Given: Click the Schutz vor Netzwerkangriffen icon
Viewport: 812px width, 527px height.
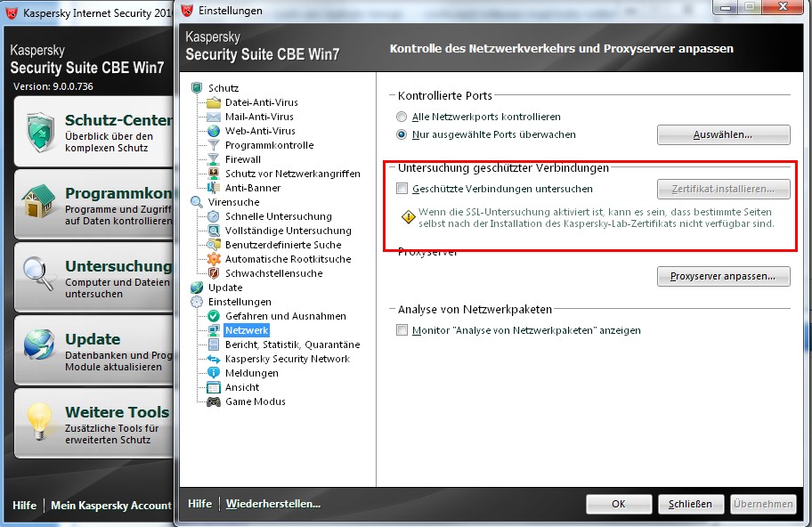Looking at the screenshot, I should point(214,174).
